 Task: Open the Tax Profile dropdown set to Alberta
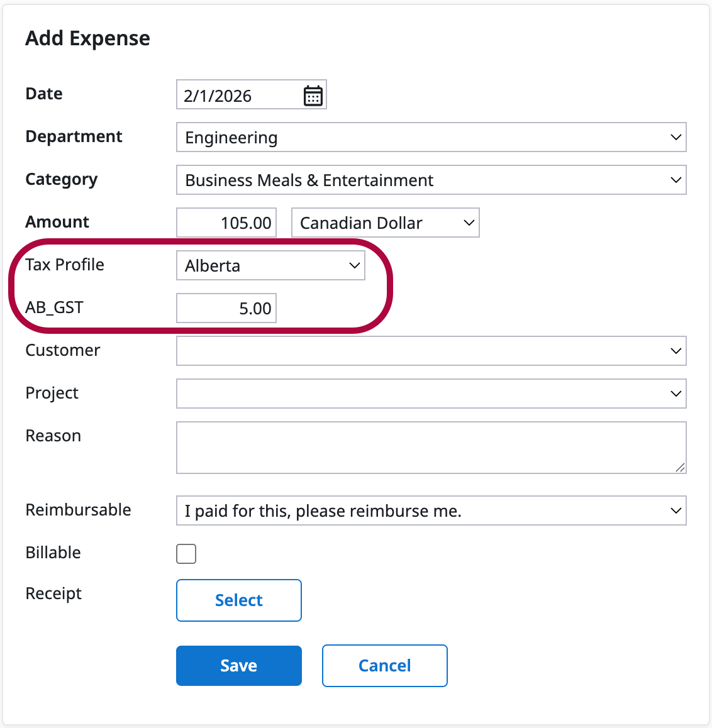click(x=270, y=265)
